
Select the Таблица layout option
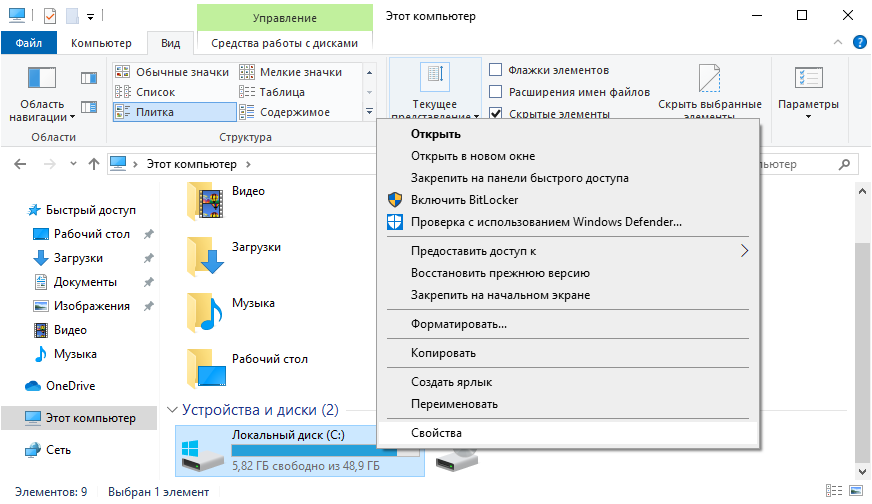[x=282, y=92]
